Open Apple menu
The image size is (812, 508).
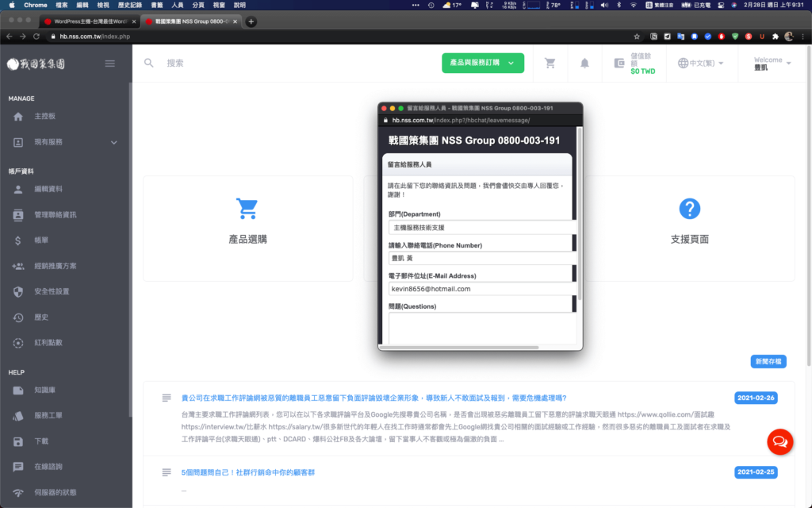tap(11, 6)
